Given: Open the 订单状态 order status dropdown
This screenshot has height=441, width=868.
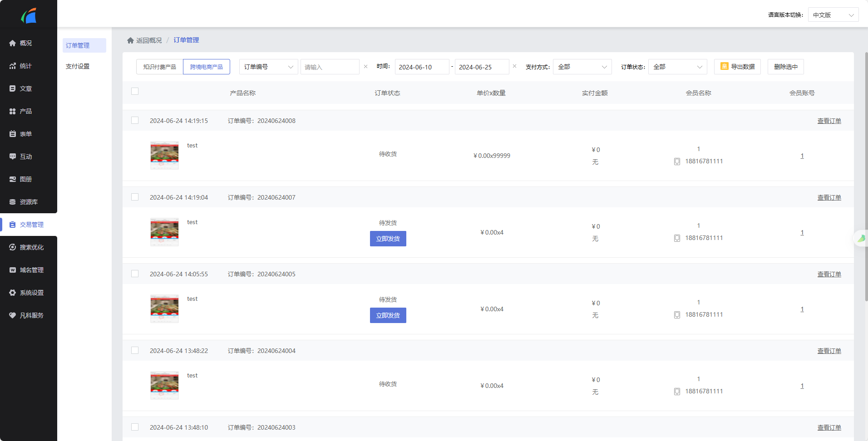Looking at the screenshot, I should (678, 67).
